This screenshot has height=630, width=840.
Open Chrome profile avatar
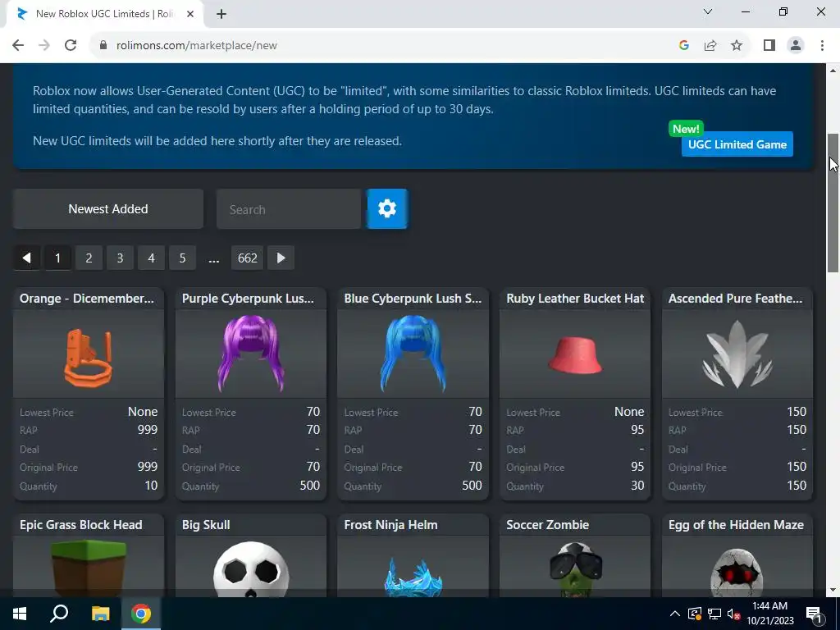[796, 46]
